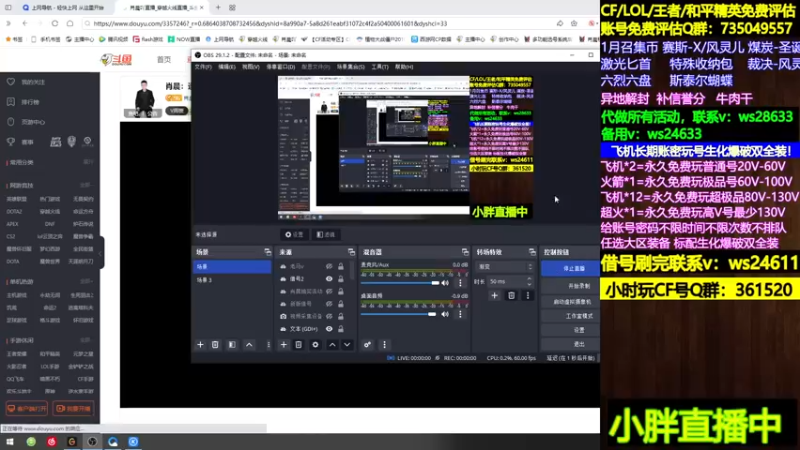The image size is (800, 450).
Task: Open scene filters in the scenes toolbar
Action: coord(232,345)
